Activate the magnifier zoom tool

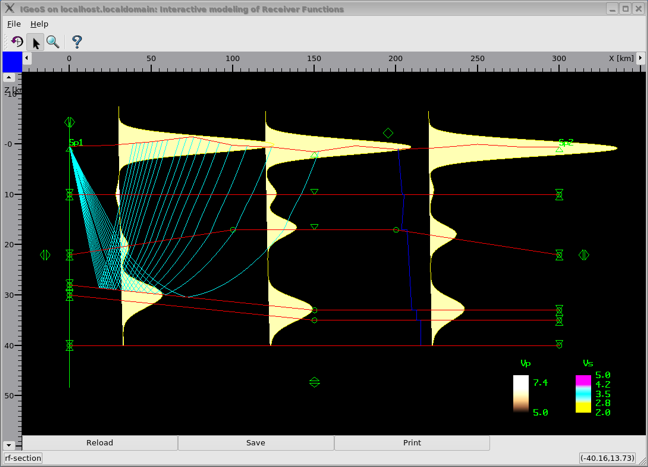(53, 41)
